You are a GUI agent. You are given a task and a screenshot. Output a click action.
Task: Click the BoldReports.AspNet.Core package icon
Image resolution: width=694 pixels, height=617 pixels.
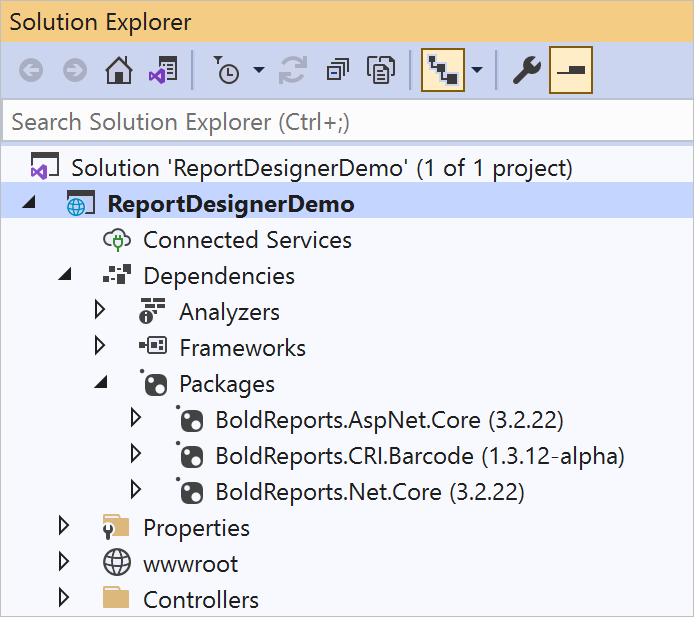tap(190, 419)
